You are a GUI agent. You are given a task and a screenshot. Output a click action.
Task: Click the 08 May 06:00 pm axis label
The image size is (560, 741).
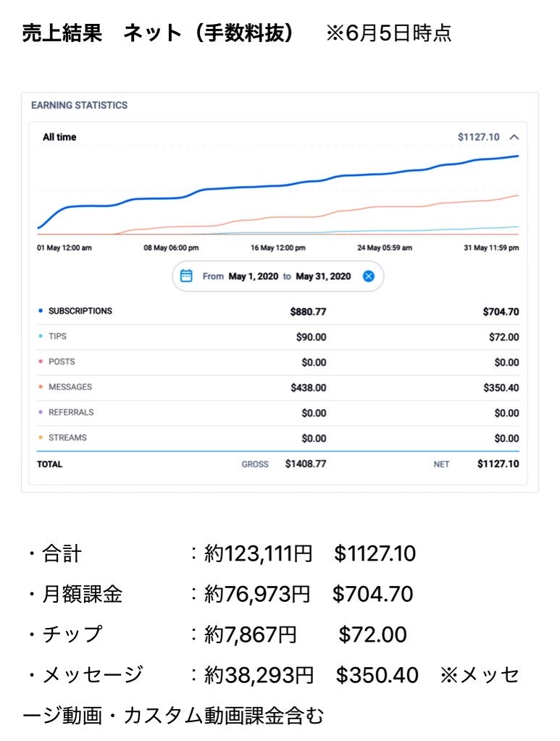pos(171,248)
